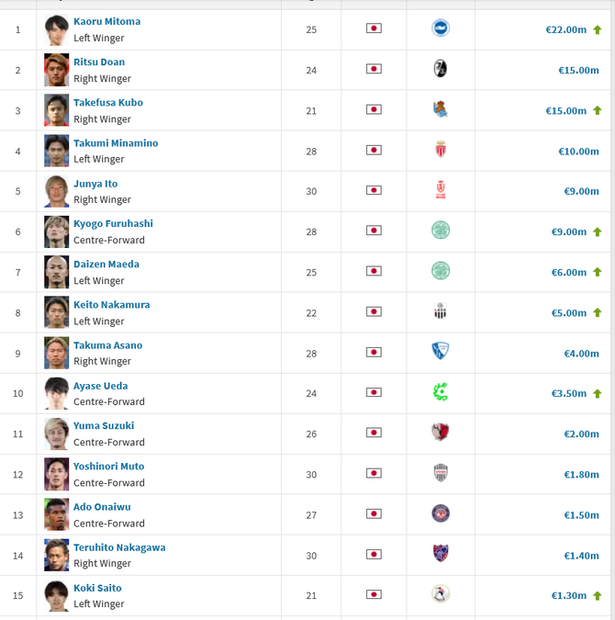Click Japan flag in Ayase Ueda's row
The image size is (615, 620).
click(x=374, y=392)
